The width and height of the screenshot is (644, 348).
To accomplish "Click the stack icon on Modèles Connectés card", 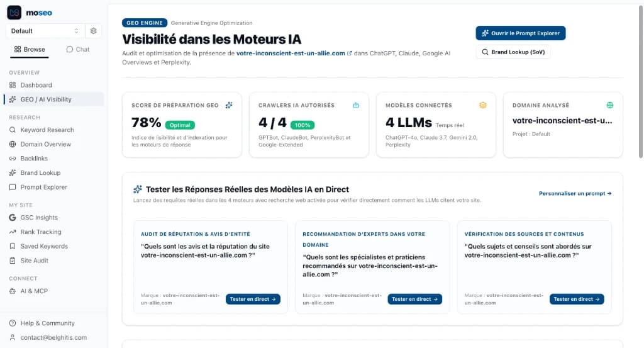I will pos(483,105).
